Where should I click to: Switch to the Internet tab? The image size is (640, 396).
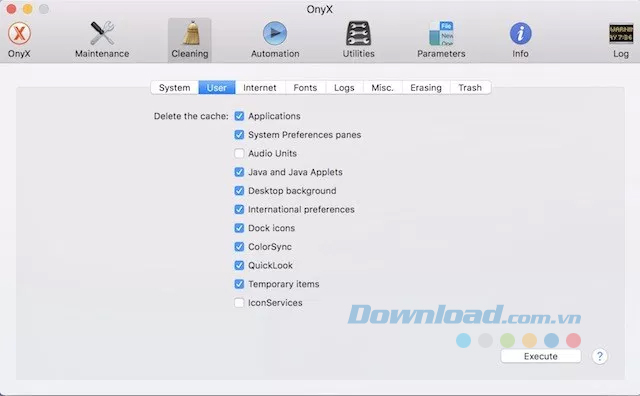tap(260, 88)
